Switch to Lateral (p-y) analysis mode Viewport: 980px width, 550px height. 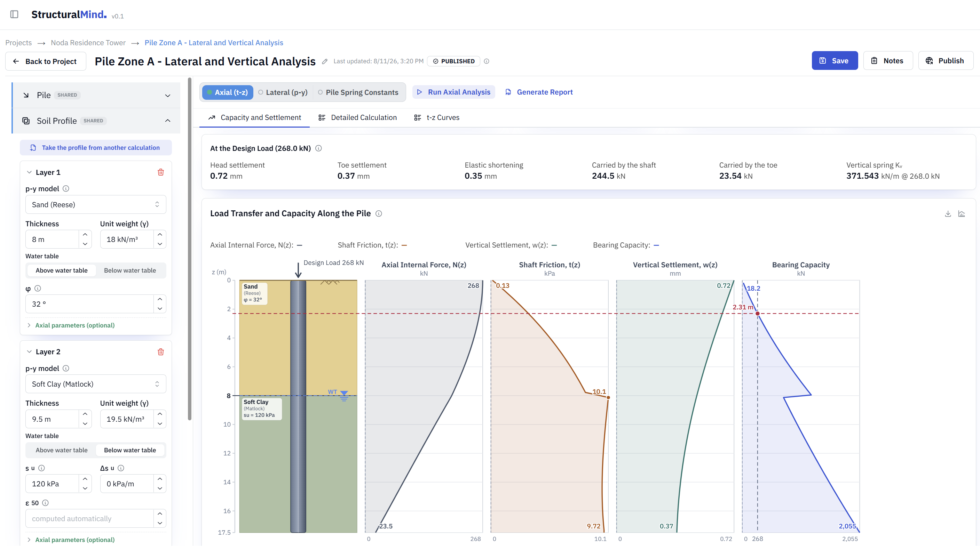point(283,92)
